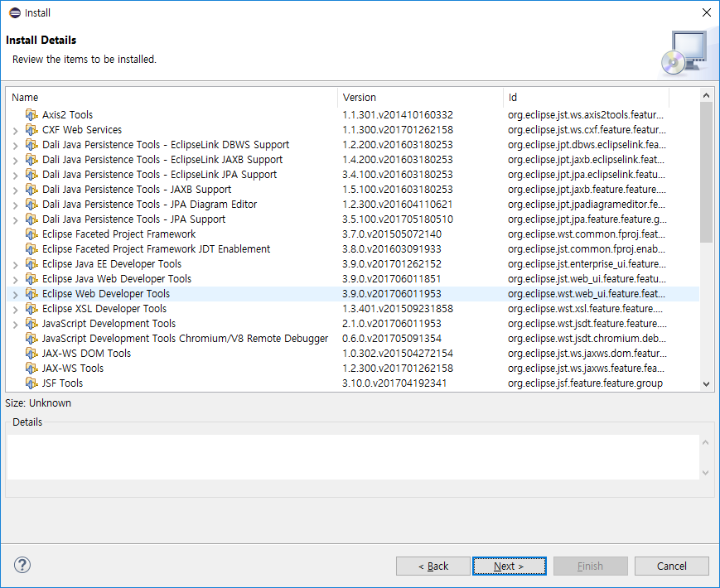Sort by the Version column header
Screen dimensions: 720x588
click(x=421, y=98)
